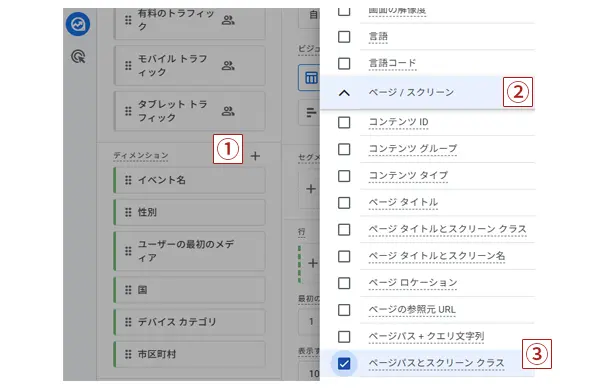Click the plus button in the 行 drop area
This screenshot has width=600, height=388.
(x=312, y=263)
